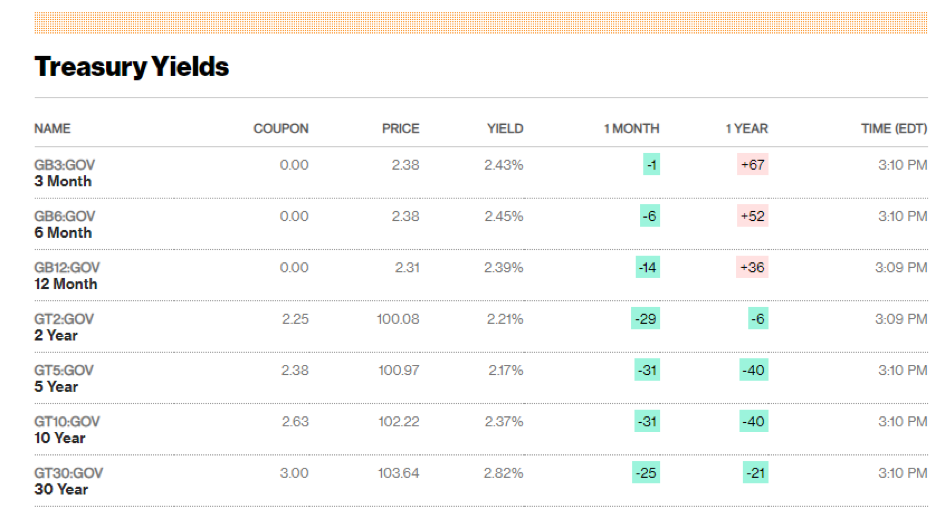The image size is (943, 527).
Task: Click the YIELD column header
Action: (505, 129)
